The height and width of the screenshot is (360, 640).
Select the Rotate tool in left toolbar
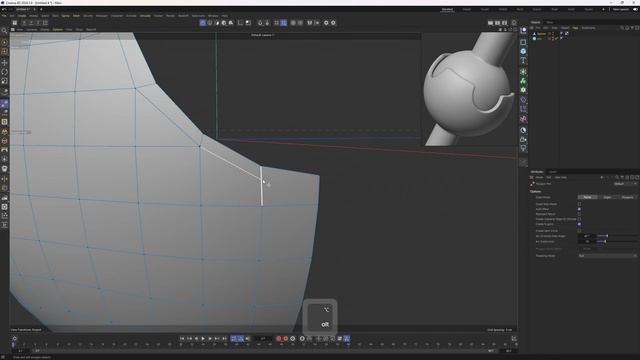4,72
